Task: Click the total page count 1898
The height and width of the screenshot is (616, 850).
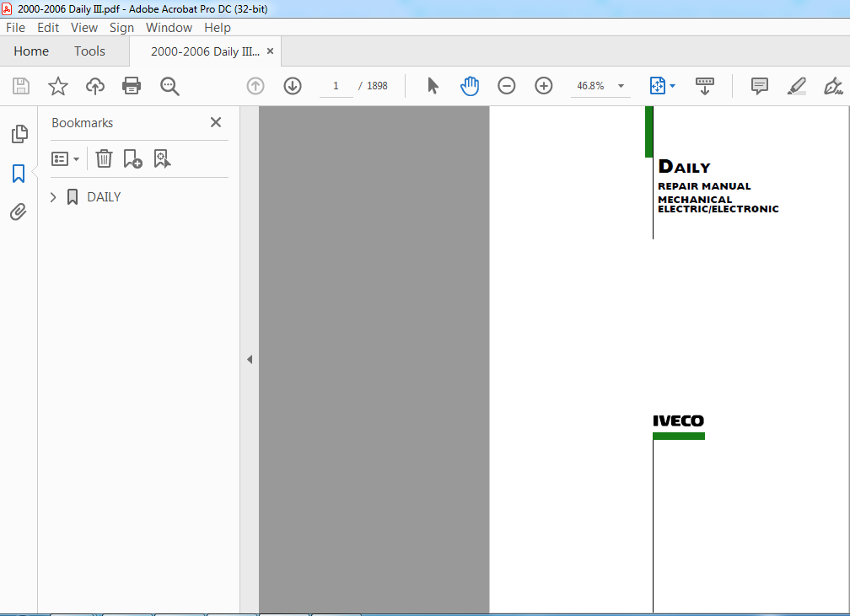Action: tap(377, 86)
